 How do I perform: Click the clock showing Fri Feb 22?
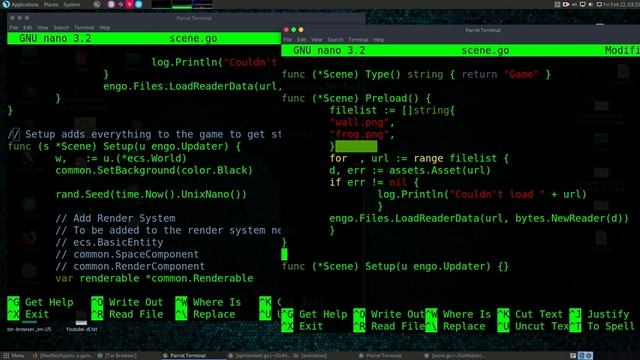[621, 4]
